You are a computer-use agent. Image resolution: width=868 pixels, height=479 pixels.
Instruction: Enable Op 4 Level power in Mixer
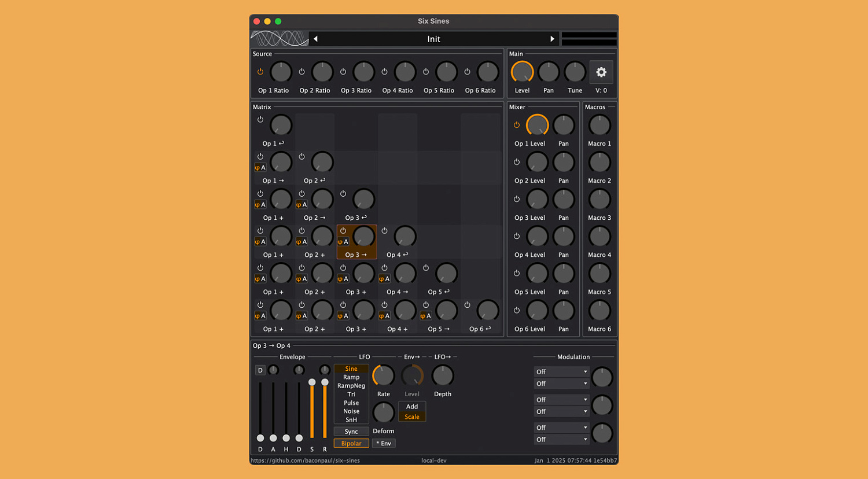pyautogui.click(x=517, y=236)
